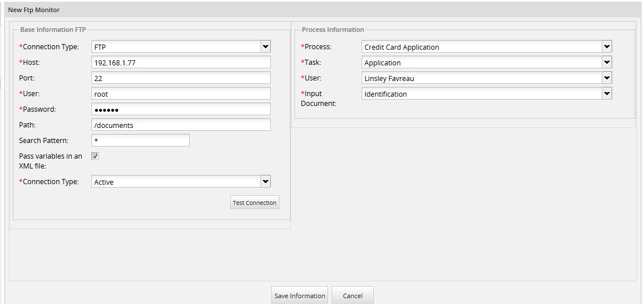
Task: Open the FTP connection type dropdown
Action: coord(181,47)
